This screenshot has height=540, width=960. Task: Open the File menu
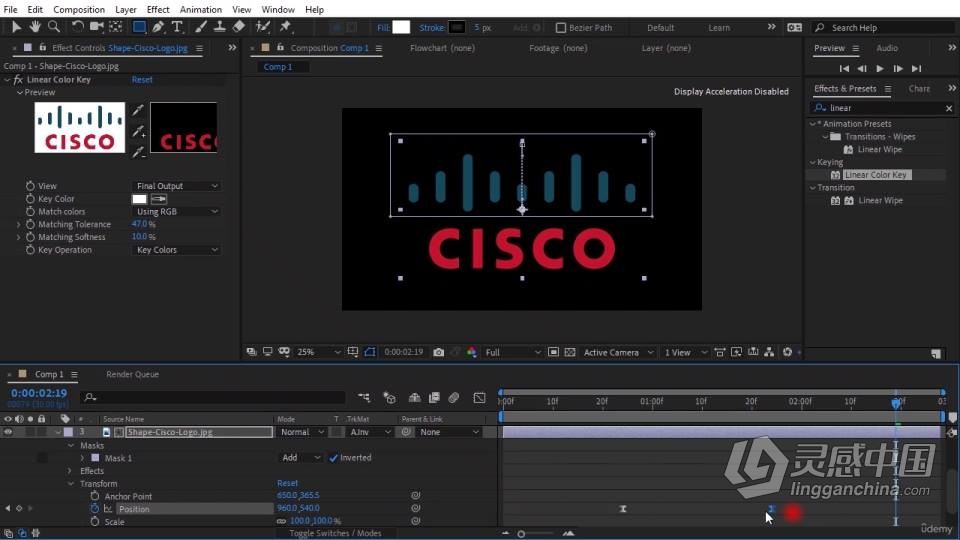10,9
